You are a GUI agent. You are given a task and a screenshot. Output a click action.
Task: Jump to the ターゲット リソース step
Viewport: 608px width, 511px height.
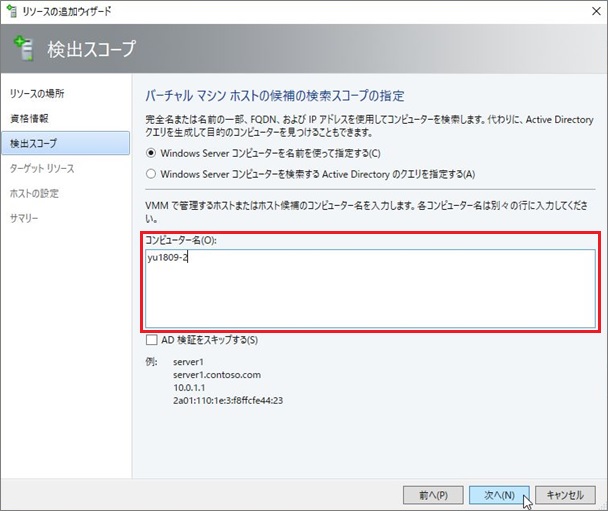point(42,168)
